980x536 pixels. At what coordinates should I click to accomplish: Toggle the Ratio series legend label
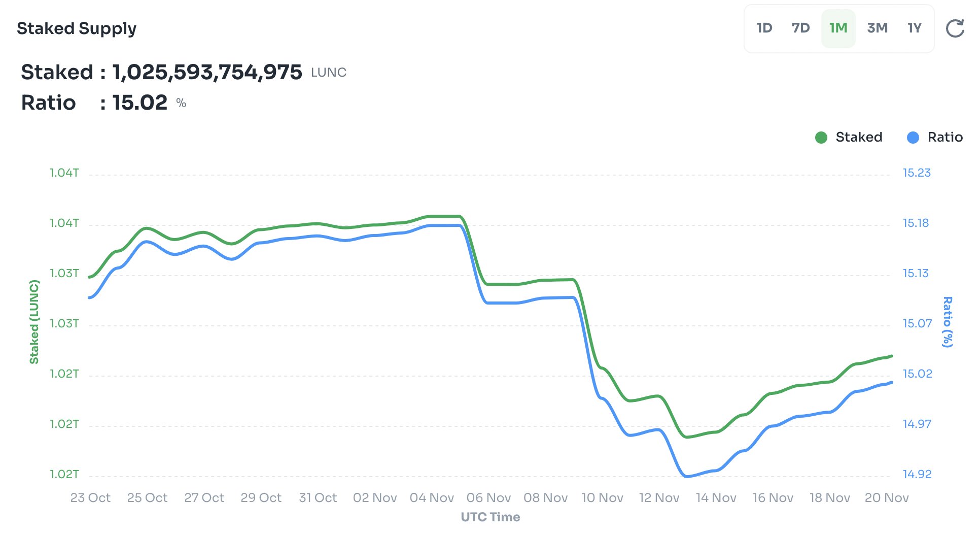[x=945, y=137]
